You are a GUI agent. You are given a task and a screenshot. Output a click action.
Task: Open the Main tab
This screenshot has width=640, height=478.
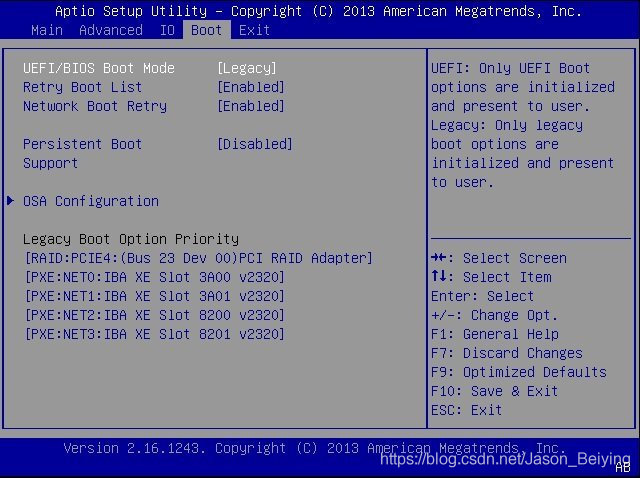tap(47, 30)
